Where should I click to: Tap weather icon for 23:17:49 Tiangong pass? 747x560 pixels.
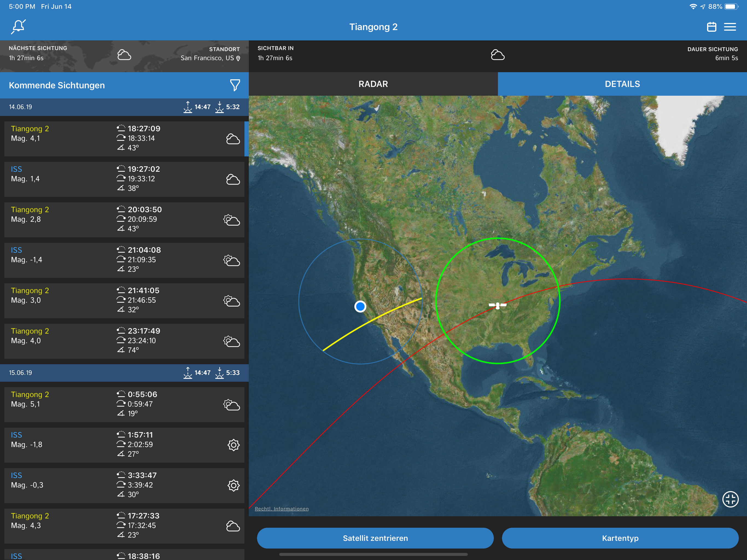click(x=232, y=342)
